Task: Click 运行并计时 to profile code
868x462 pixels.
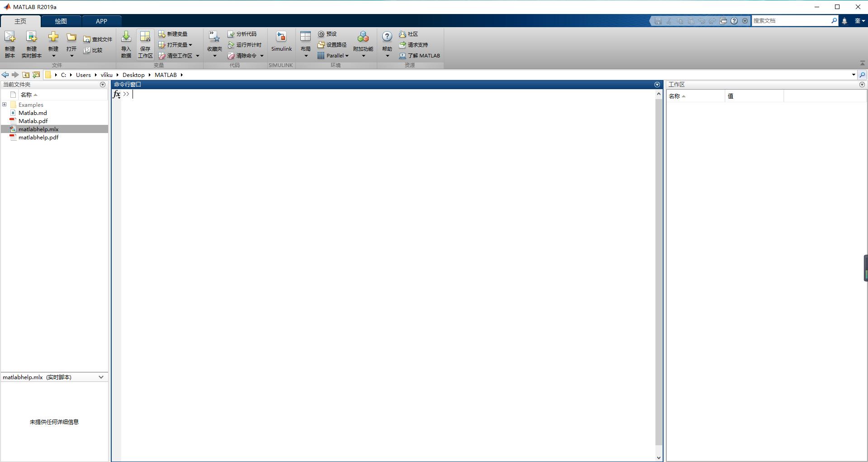Action: tap(245, 45)
